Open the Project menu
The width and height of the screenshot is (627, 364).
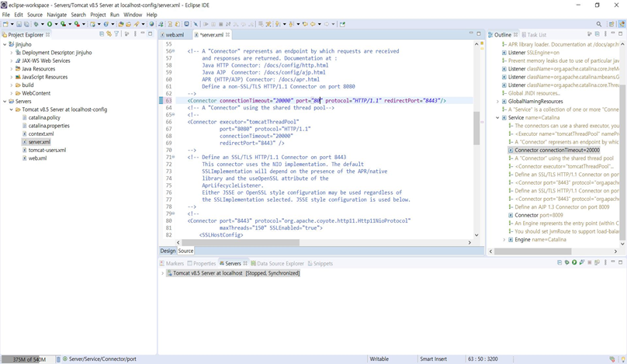(x=98, y=15)
